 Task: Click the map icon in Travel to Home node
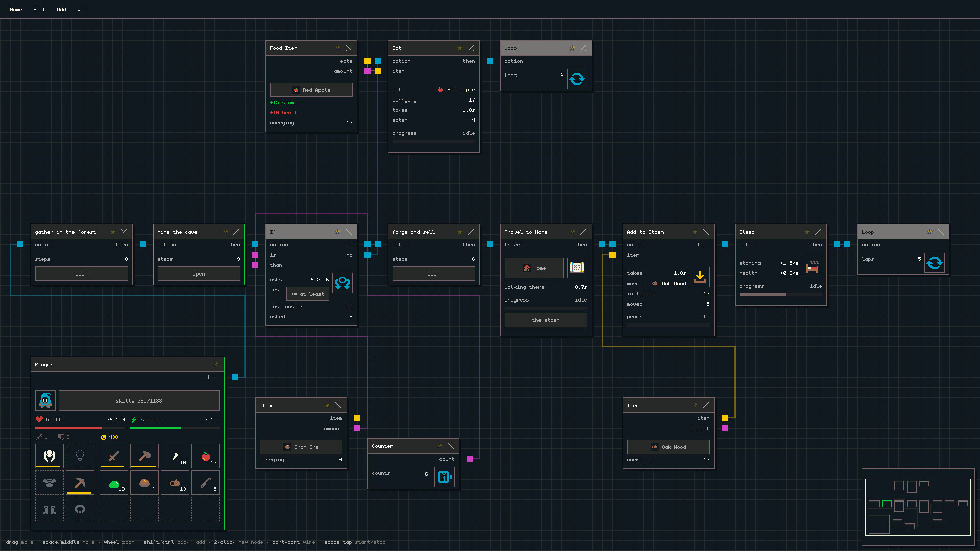[x=577, y=267]
